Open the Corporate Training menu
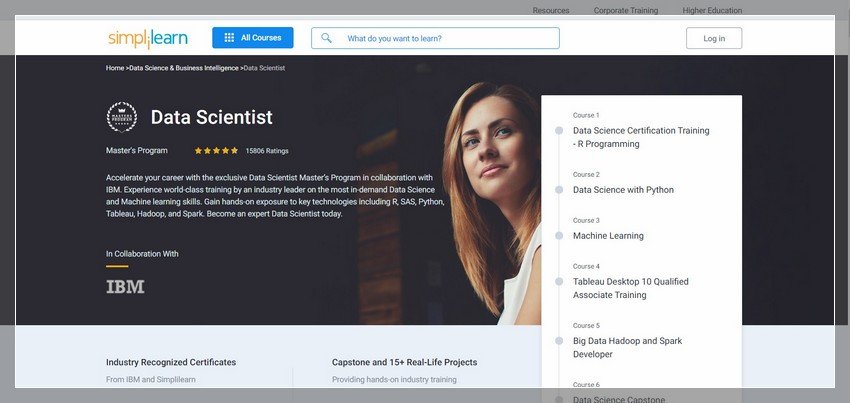 (x=626, y=10)
